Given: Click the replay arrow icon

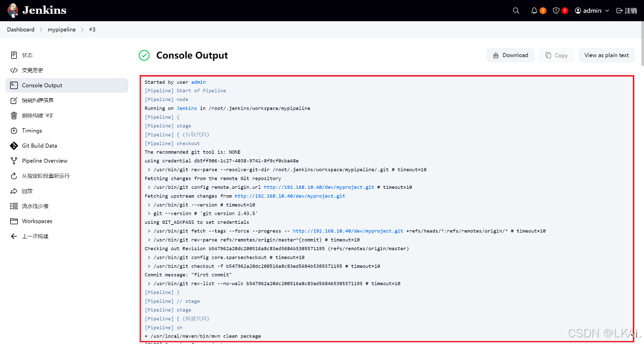Looking at the screenshot, I should tap(14, 191).
